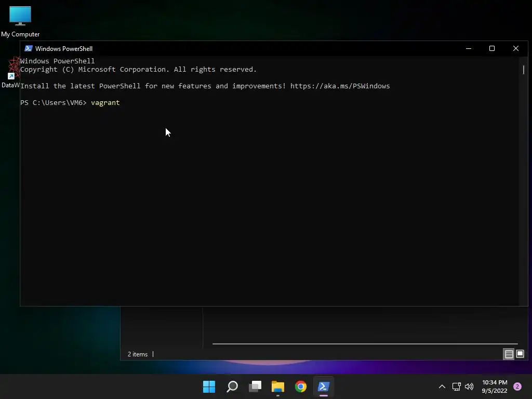This screenshot has width=532, height=399.
Task: Show hidden system tray icons
Action: (x=442, y=387)
